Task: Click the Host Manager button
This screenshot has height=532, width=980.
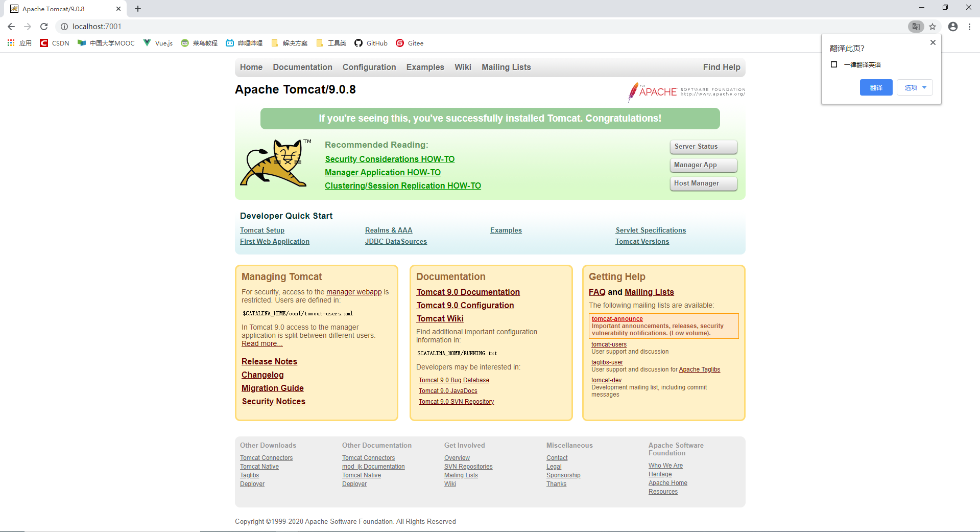Action: click(x=703, y=183)
